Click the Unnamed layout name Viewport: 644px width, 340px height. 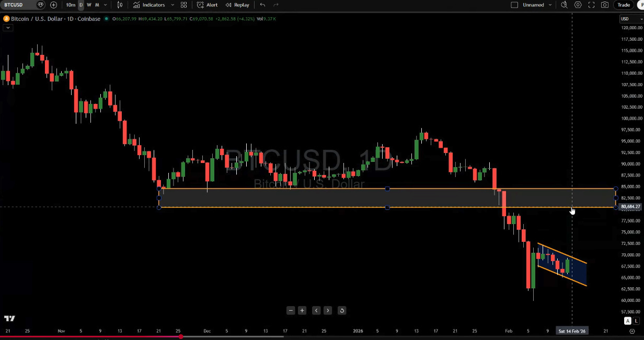(533, 5)
